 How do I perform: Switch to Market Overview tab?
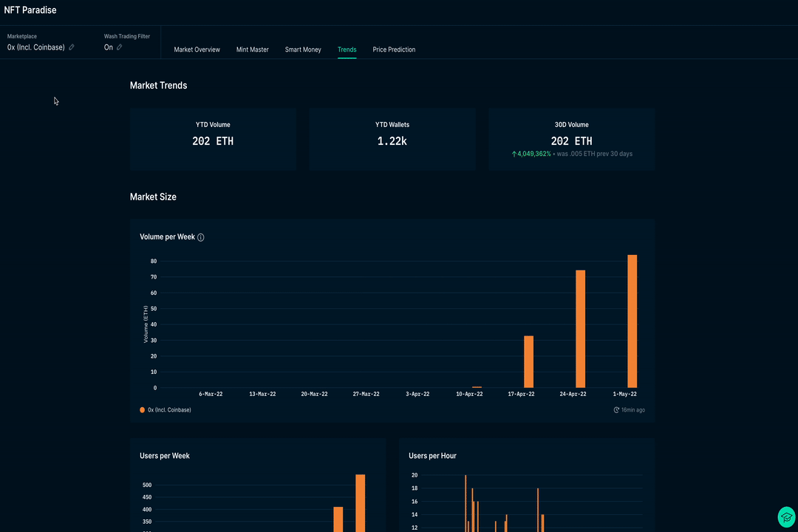pos(197,50)
